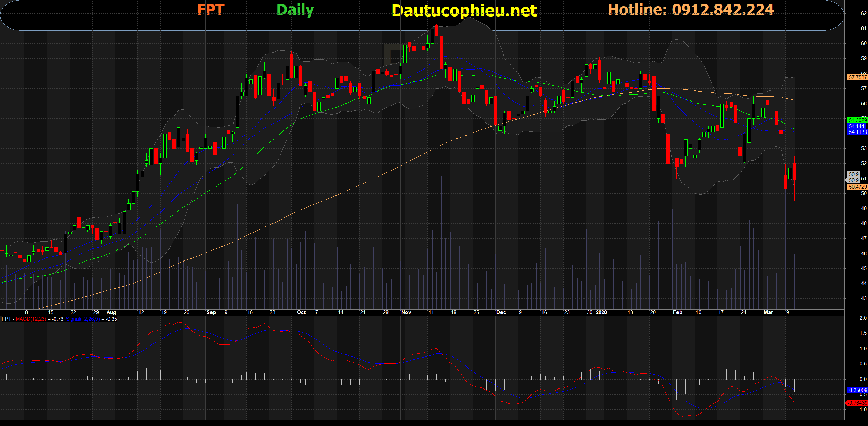Click the FPT ticker symbol title
Screen dimensions: 868x426
click(210, 10)
